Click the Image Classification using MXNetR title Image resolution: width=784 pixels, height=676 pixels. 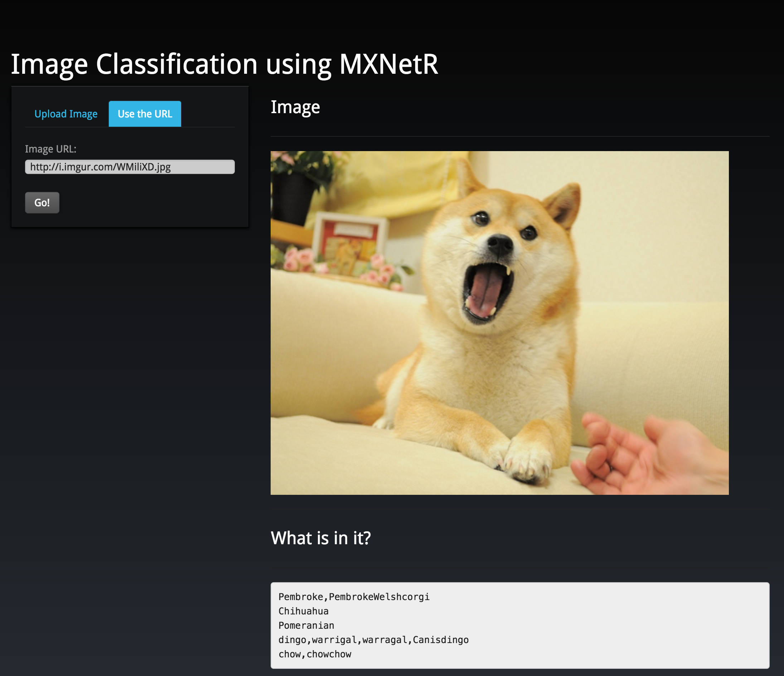tap(224, 64)
